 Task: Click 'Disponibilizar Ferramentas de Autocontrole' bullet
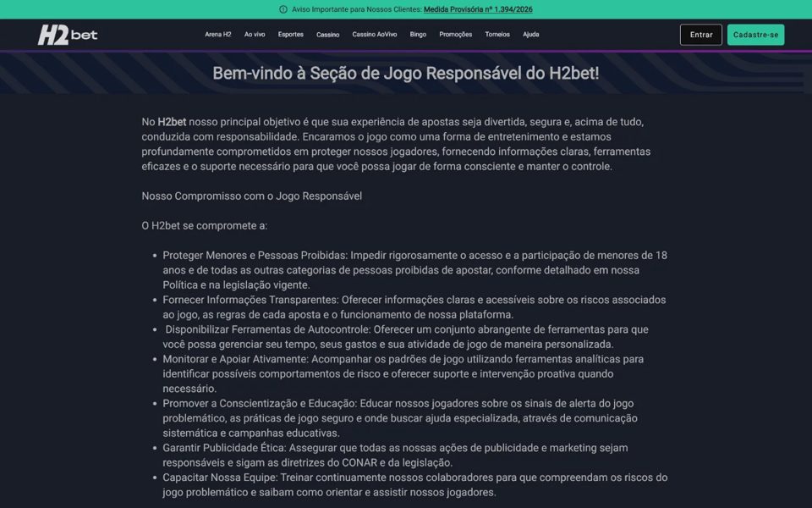click(405, 336)
